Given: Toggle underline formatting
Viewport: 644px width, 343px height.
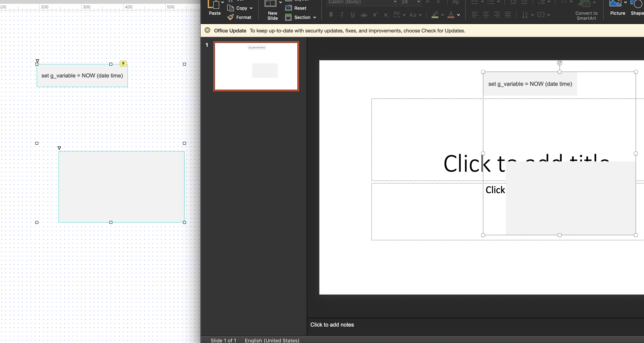Looking at the screenshot, I should tap(352, 15).
